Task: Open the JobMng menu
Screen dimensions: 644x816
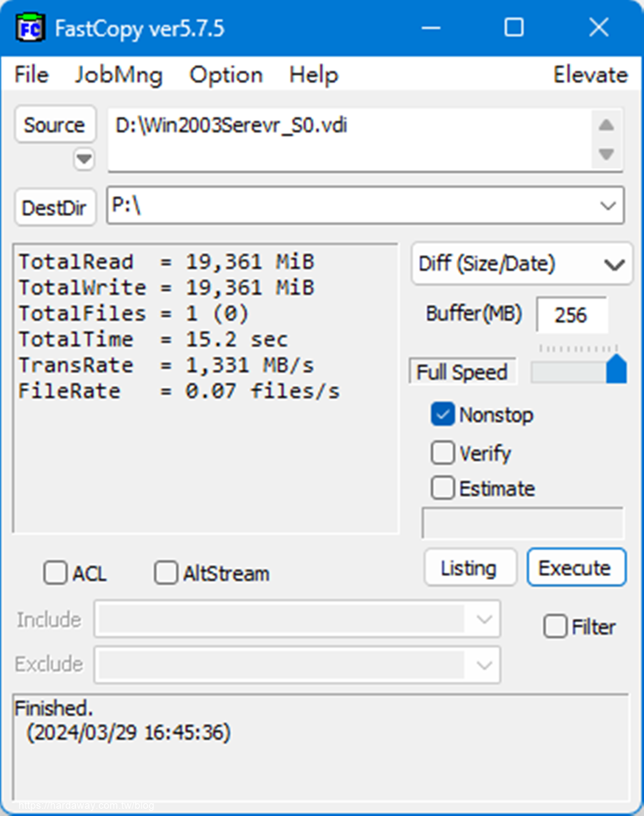Action: (x=119, y=75)
